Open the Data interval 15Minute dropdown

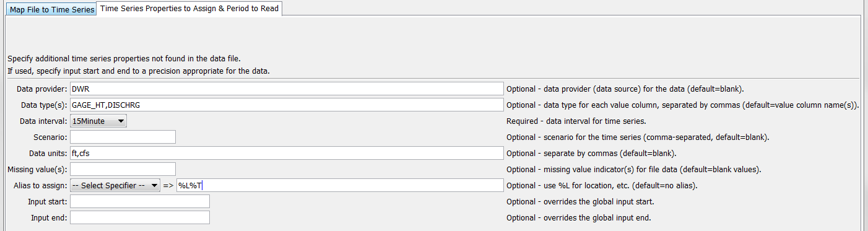(98, 121)
